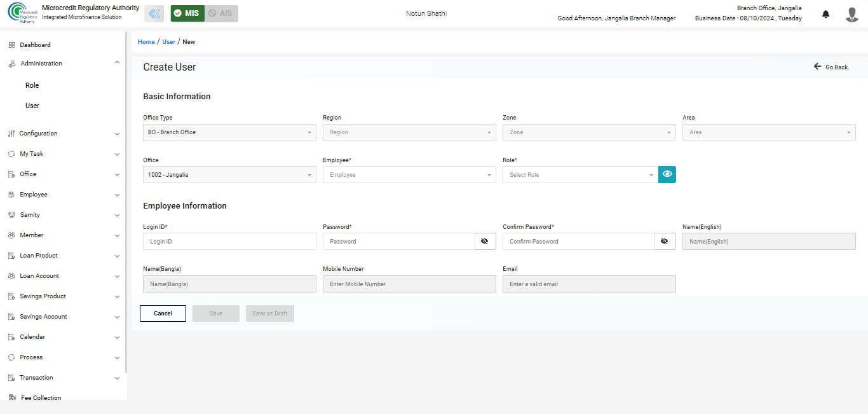Go to Home breadcrumb link
Image resolution: width=868 pixels, height=414 pixels.
tap(146, 42)
